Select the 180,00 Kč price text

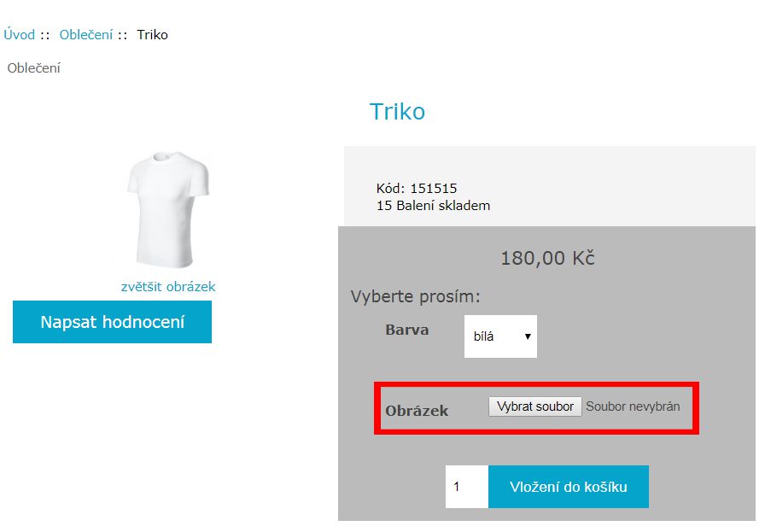(x=547, y=258)
